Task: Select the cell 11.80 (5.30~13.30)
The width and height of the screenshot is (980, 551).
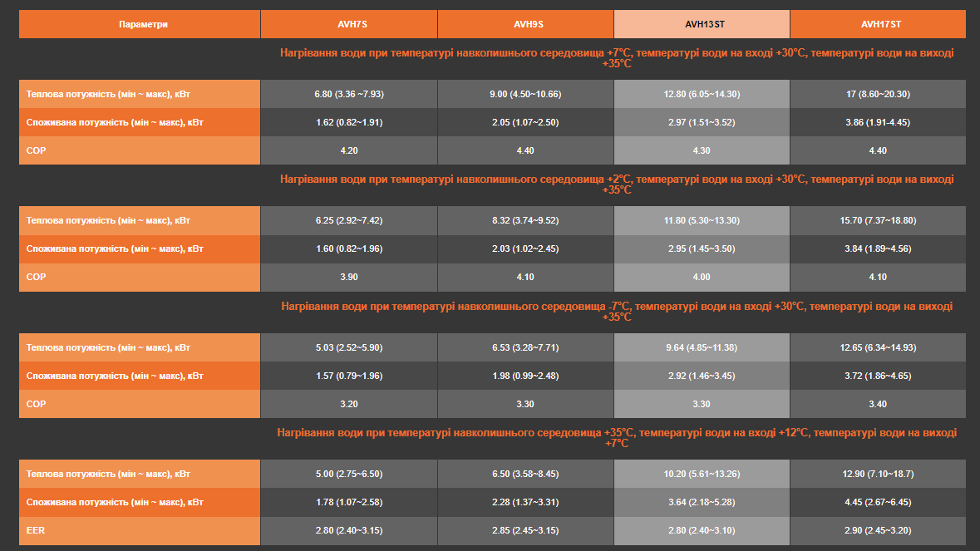Action: tap(702, 220)
